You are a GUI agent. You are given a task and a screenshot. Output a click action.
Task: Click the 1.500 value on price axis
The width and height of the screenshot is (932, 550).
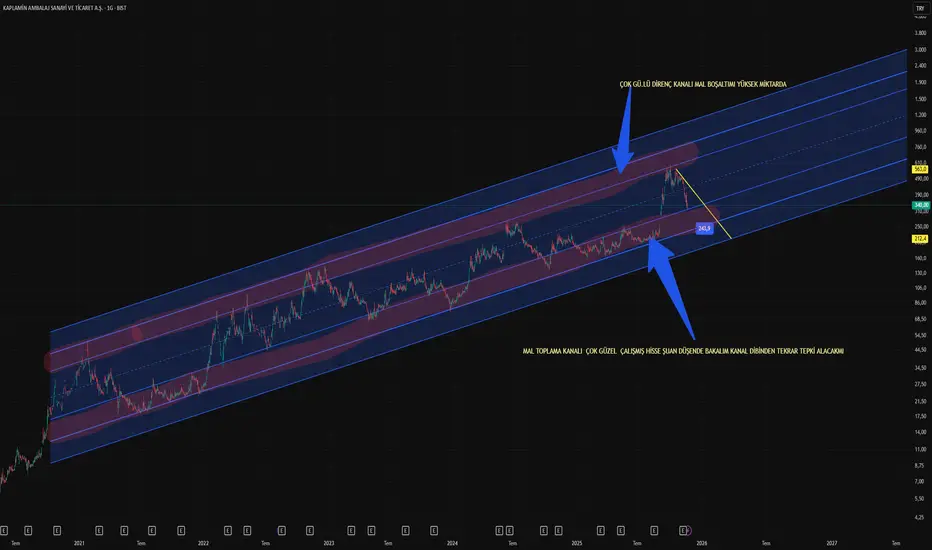[x=921, y=99]
